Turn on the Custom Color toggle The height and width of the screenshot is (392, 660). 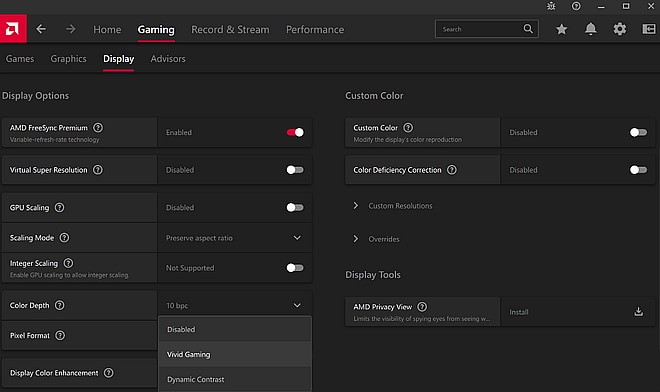pyautogui.click(x=638, y=132)
